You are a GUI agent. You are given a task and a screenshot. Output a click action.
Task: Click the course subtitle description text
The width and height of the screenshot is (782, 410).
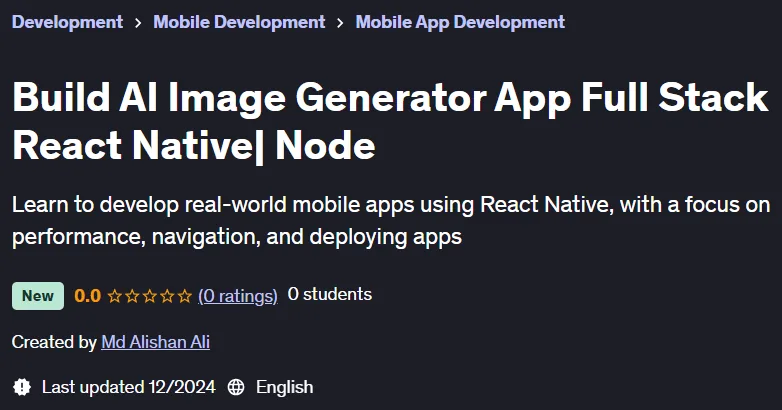click(x=391, y=220)
